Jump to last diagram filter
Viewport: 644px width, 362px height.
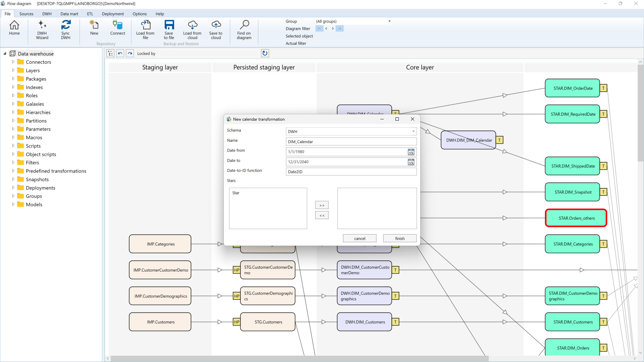click(339, 28)
